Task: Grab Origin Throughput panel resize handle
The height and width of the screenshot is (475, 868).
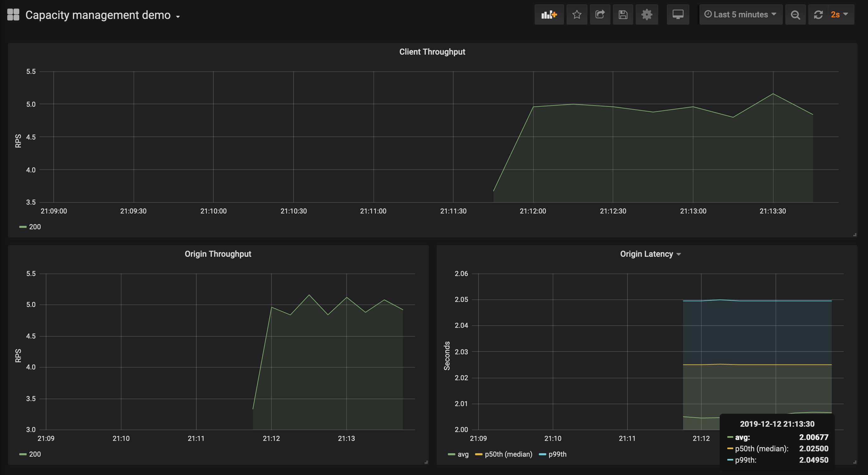Action: [426, 462]
